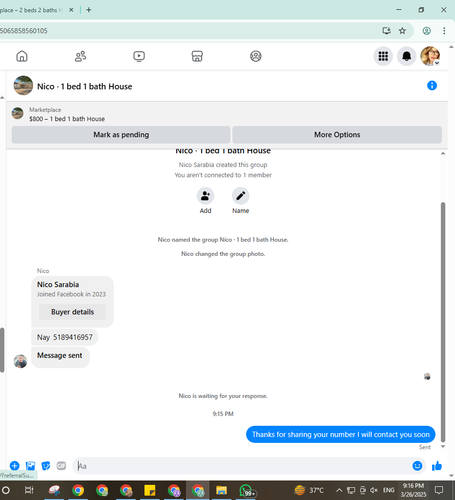455x500 pixels.
Task: Open the Friends icon in top navigation
Action: tap(80, 56)
